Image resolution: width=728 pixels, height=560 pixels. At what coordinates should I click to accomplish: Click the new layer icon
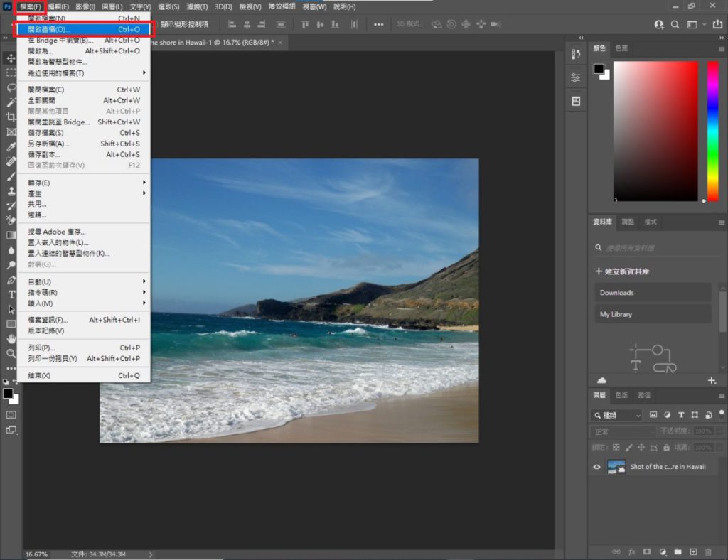(x=693, y=551)
